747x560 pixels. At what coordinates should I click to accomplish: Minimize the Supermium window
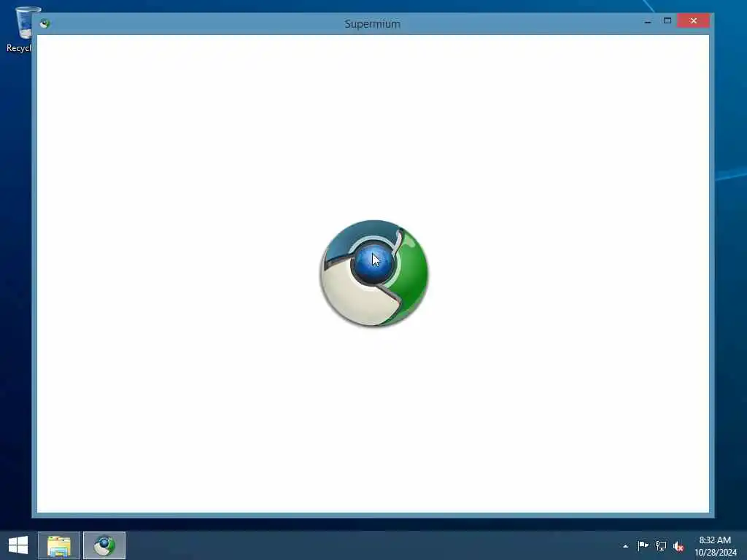(x=648, y=21)
